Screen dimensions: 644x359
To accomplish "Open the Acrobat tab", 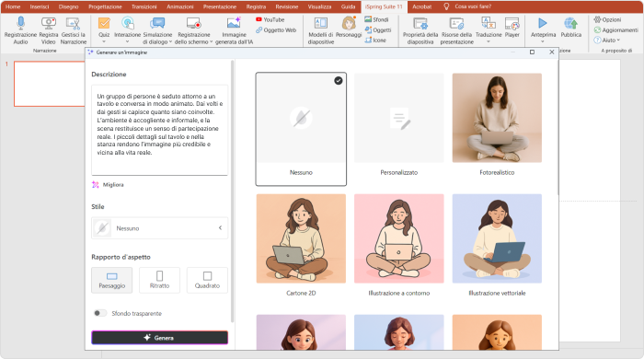I will point(421,6).
